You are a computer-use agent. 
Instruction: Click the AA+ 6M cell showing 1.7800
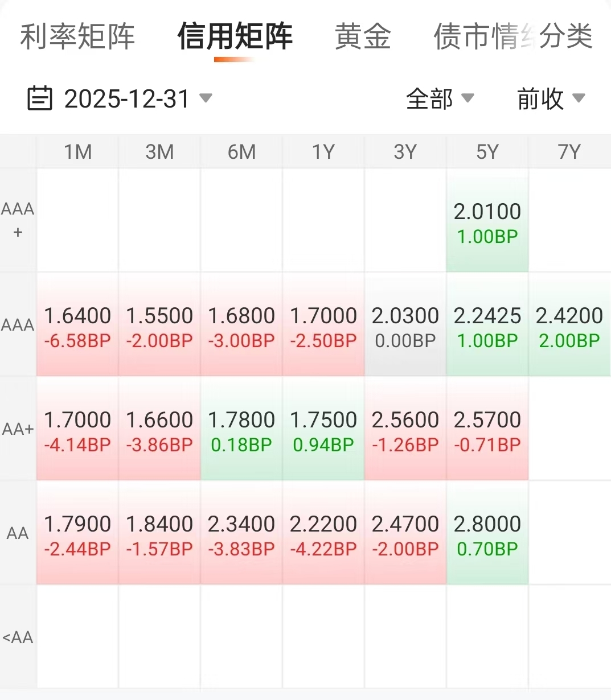pyautogui.click(x=241, y=430)
